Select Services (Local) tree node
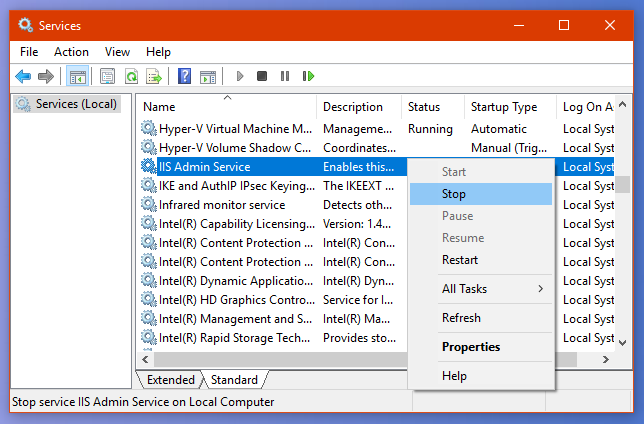Image resolution: width=644 pixels, height=424 pixels. click(x=67, y=104)
